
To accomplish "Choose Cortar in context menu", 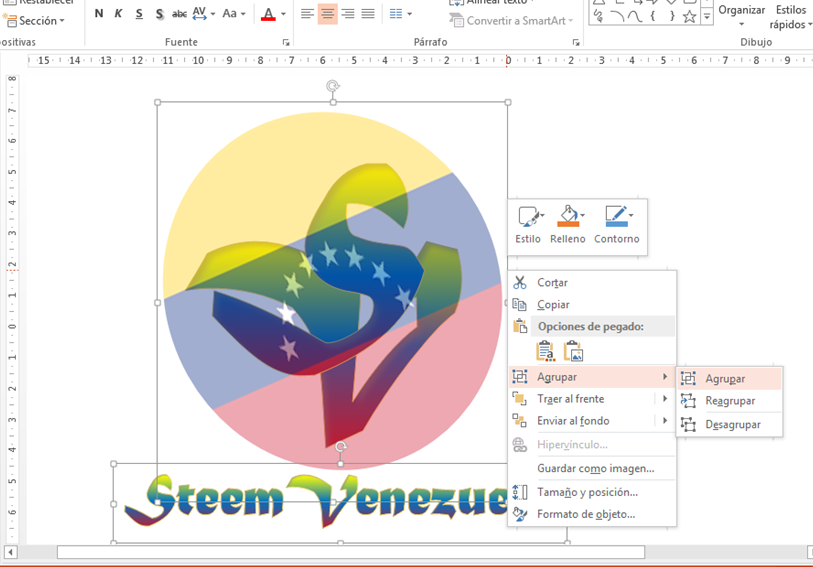I will (x=592, y=282).
